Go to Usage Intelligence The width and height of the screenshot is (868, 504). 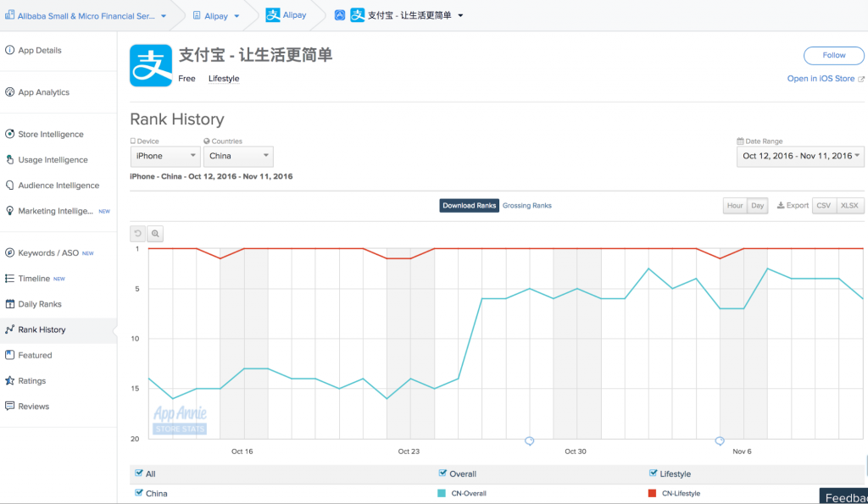click(x=53, y=160)
